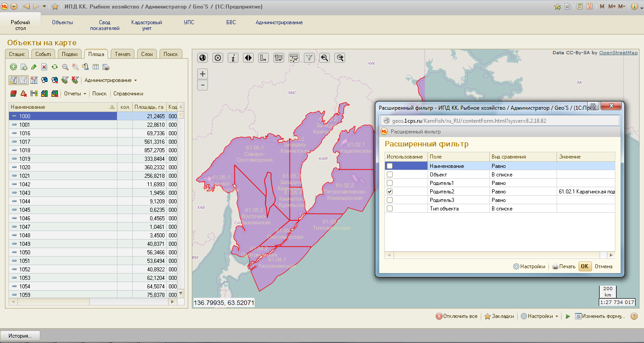This screenshot has height=343, width=644.
Task: Click the green refresh arrows icon
Action: click(55, 67)
